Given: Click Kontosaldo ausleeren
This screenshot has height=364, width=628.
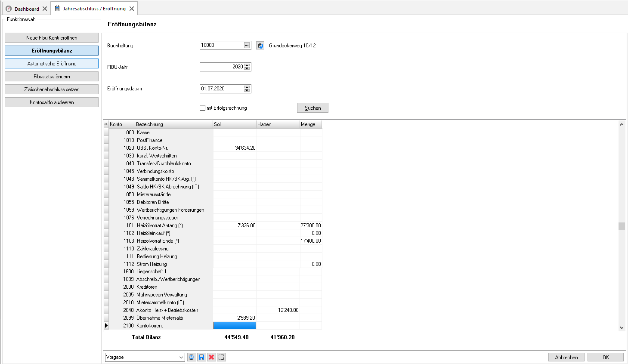Looking at the screenshot, I should [x=52, y=102].
